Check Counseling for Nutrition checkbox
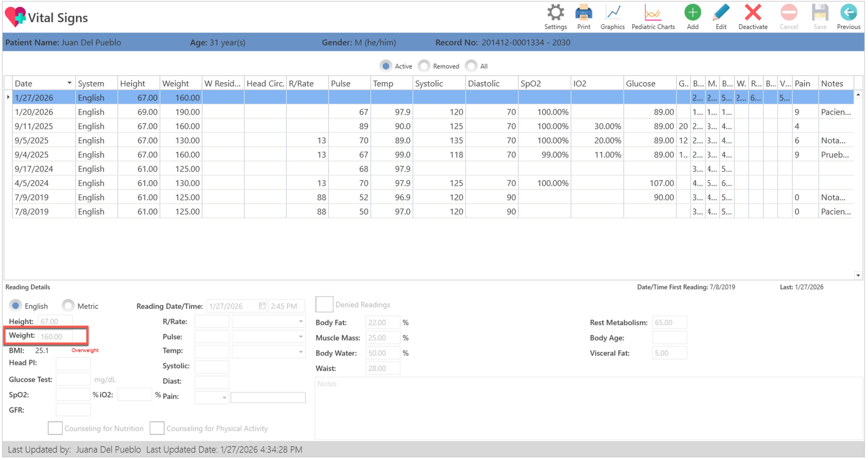The width and height of the screenshot is (868, 460). [x=55, y=428]
